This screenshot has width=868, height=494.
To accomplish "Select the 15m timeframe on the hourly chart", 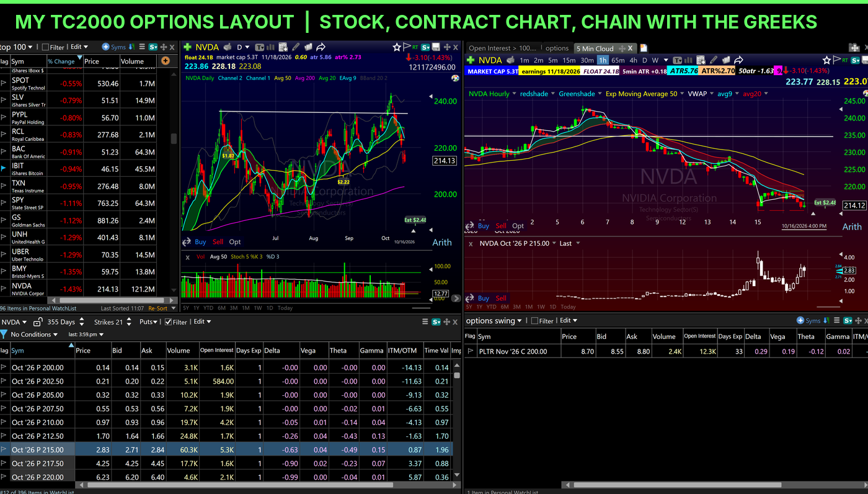I will (x=569, y=60).
